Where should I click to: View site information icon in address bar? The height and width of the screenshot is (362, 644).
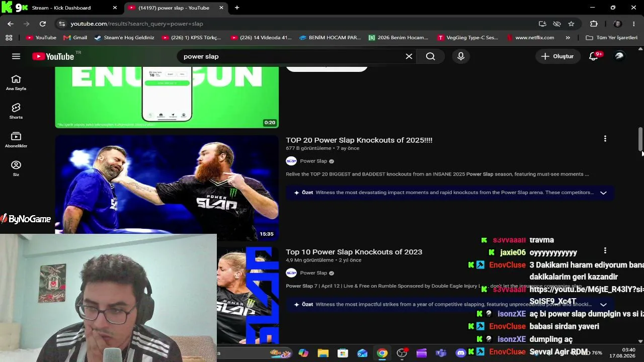pos(61,24)
